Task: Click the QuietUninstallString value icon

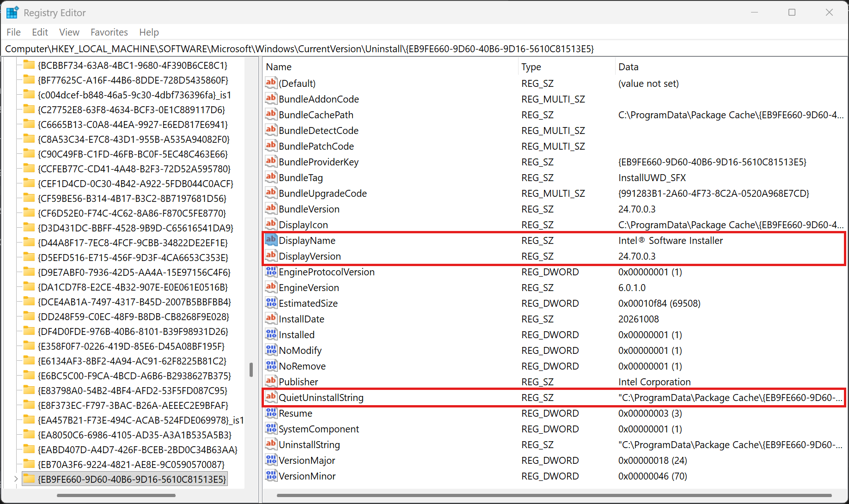Action: (271, 397)
